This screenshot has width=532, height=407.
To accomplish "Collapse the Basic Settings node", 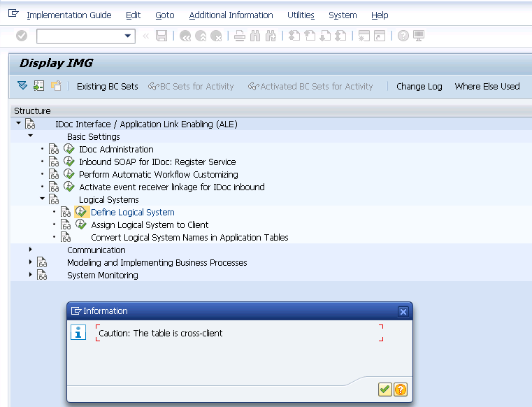I will (30, 136).
